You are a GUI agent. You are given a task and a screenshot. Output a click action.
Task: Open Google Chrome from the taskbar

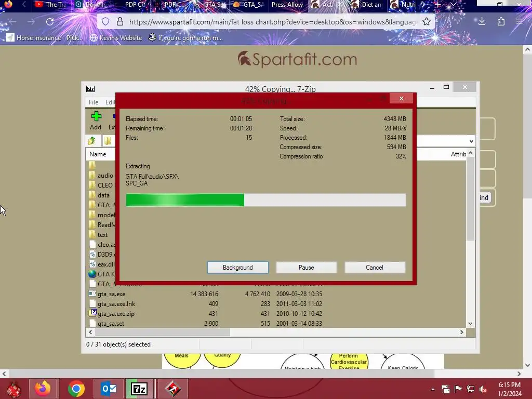coord(76,389)
